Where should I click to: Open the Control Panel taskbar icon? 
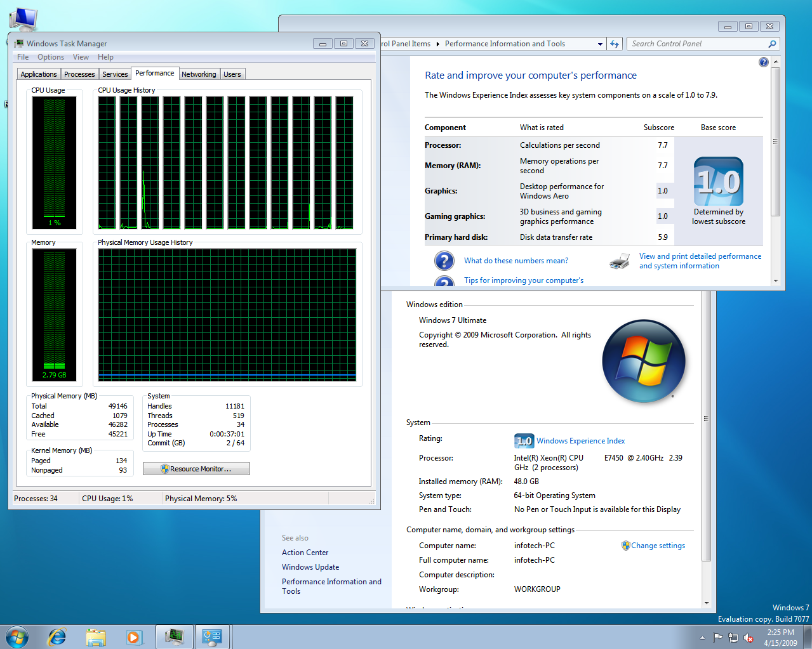pos(213,637)
